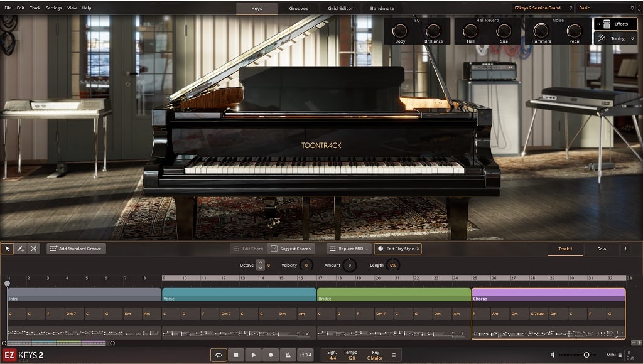Click the playhead marker at bar 1
643x364 pixels.
point(7,284)
